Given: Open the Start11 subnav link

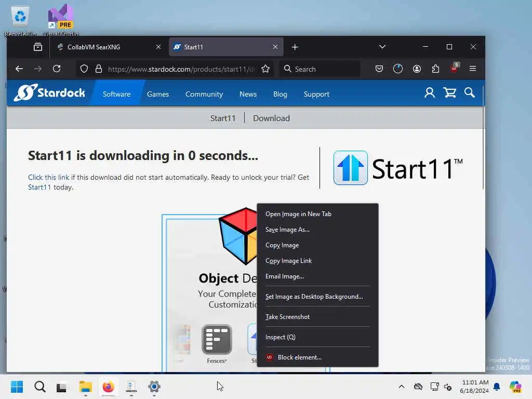Looking at the screenshot, I should (x=222, y=118).
